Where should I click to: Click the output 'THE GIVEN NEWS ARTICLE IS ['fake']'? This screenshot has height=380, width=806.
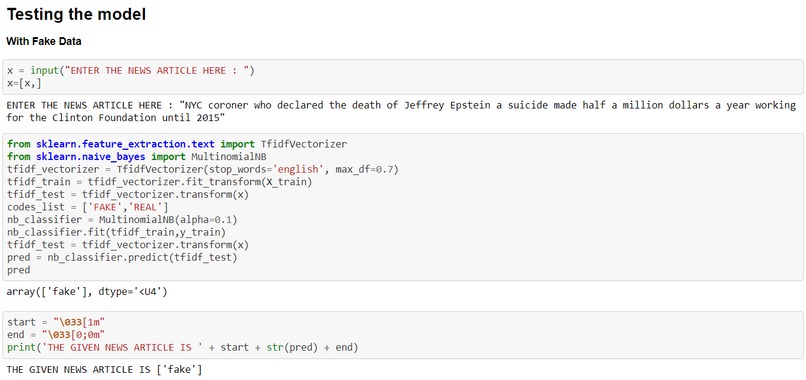click(104, 369)
